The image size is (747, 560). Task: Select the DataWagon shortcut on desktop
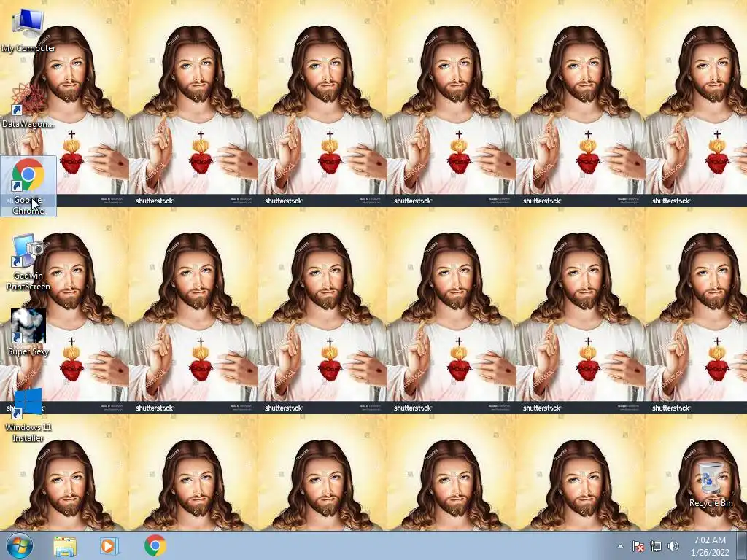click(28, 106)
